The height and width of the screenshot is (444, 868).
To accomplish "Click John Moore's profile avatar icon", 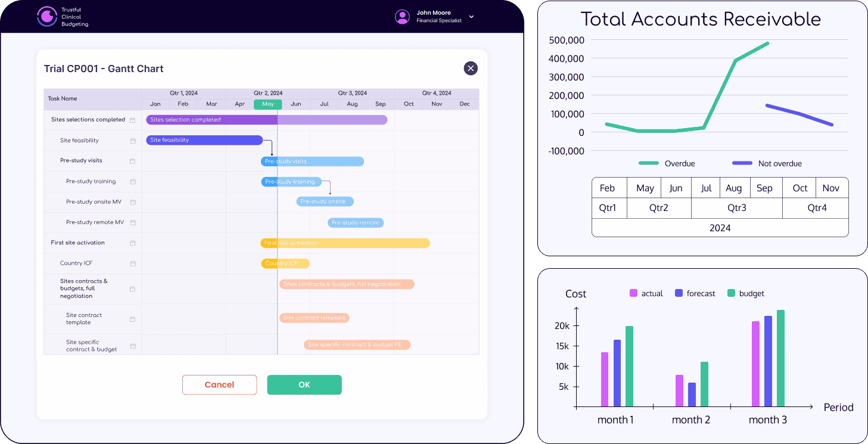I will [402, 16].
